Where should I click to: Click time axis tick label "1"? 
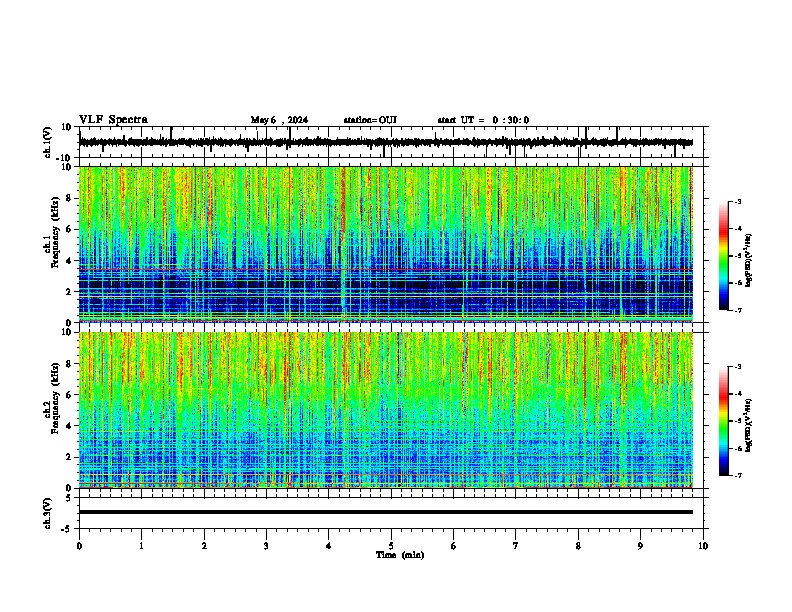pos(141,546)
